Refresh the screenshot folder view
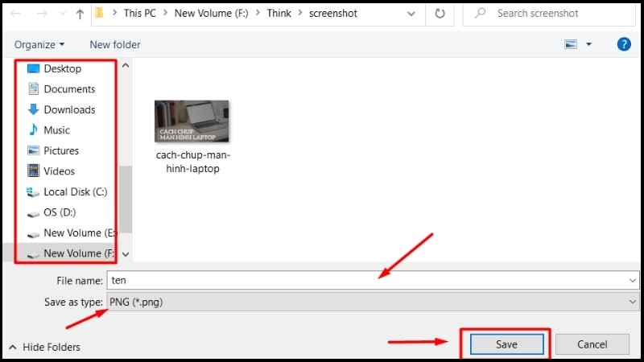Image resolution: width=644 pixels, height=362 pixels. (x=440, y=14)
